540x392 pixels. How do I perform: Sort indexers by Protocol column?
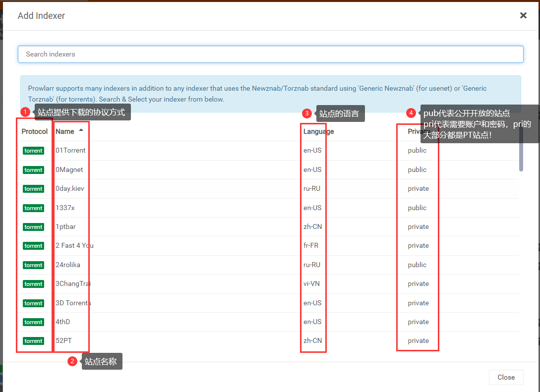pyautogui.click(x=34, y=131)
